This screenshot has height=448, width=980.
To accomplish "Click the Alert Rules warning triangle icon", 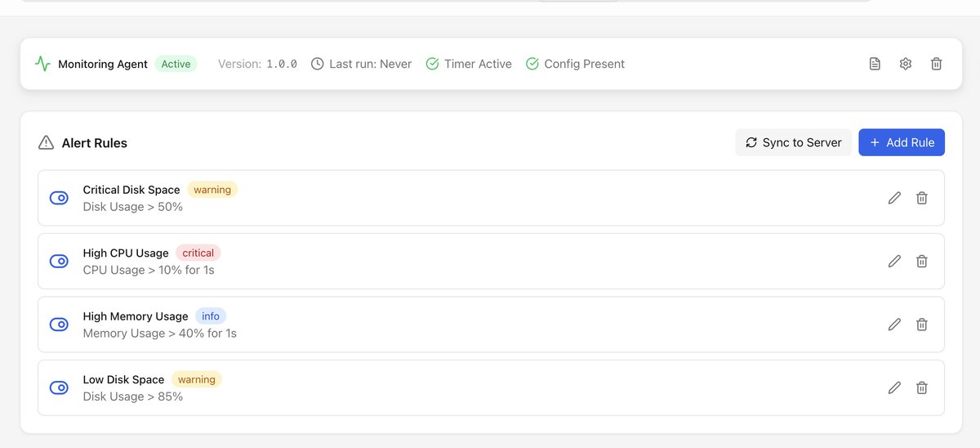I will pyautogui.click(x=47, y=142).
